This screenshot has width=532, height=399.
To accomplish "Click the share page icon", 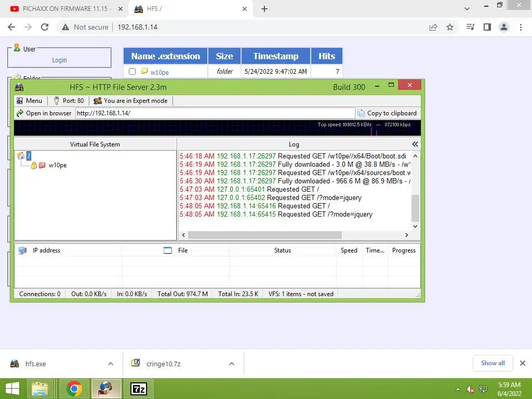I will point(433,28).
